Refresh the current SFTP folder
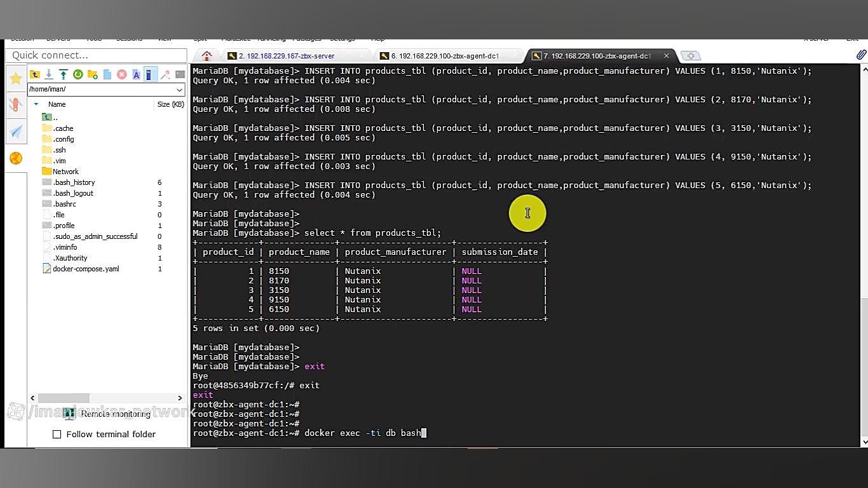The width and height of the screenshot is (868, 488). point(78,74)
